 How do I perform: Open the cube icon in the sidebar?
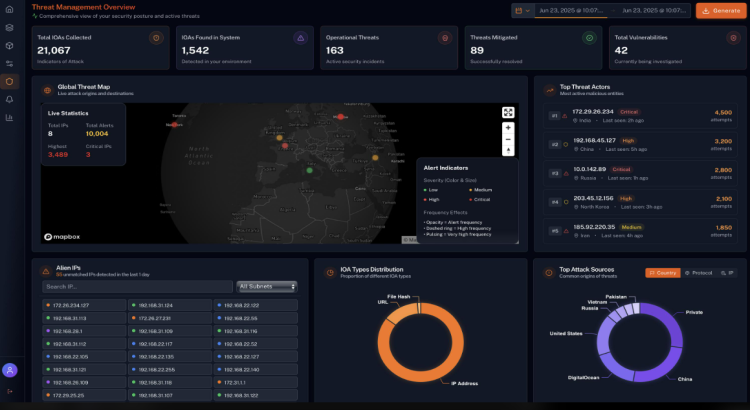pyautogui.click(x=9, y=45)
